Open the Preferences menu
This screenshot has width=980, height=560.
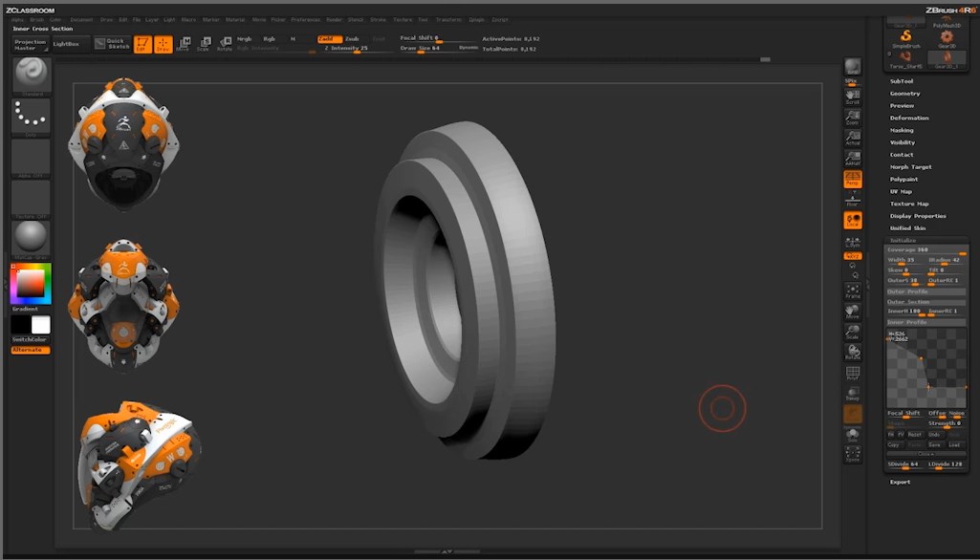pos(306,20)
